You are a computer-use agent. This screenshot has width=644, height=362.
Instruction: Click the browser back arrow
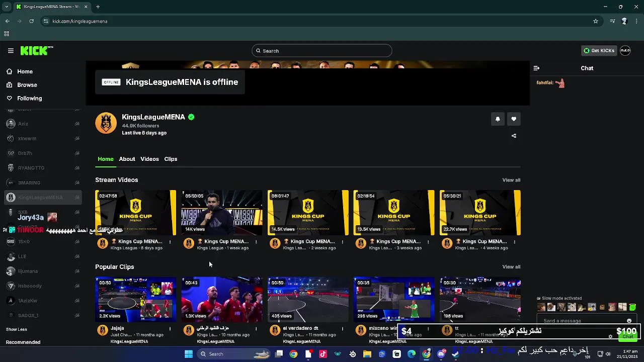click(x=7, y=21)
